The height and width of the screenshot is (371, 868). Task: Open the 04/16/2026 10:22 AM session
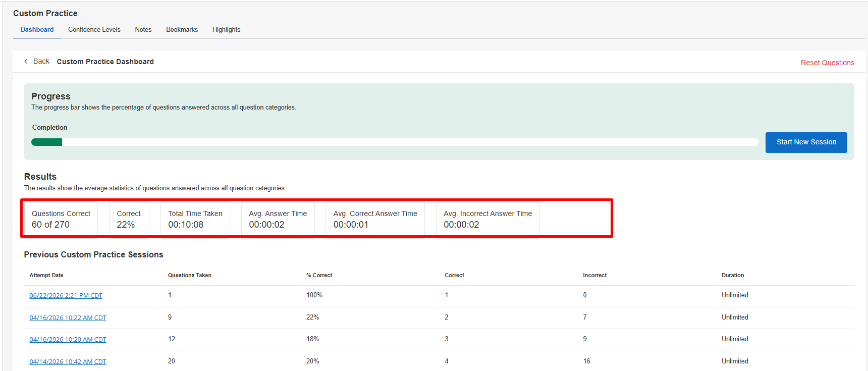click(x=68, y=318)
